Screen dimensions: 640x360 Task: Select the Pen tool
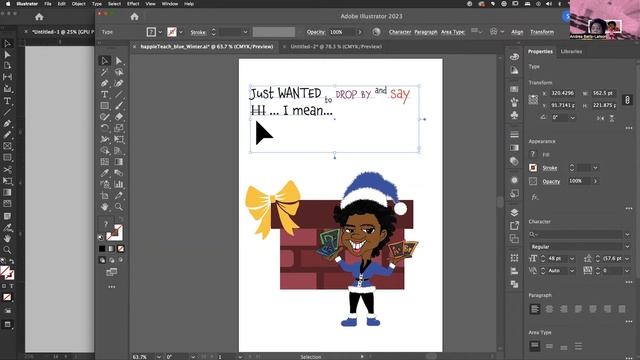pyautogui.click(x=104, y=83)
